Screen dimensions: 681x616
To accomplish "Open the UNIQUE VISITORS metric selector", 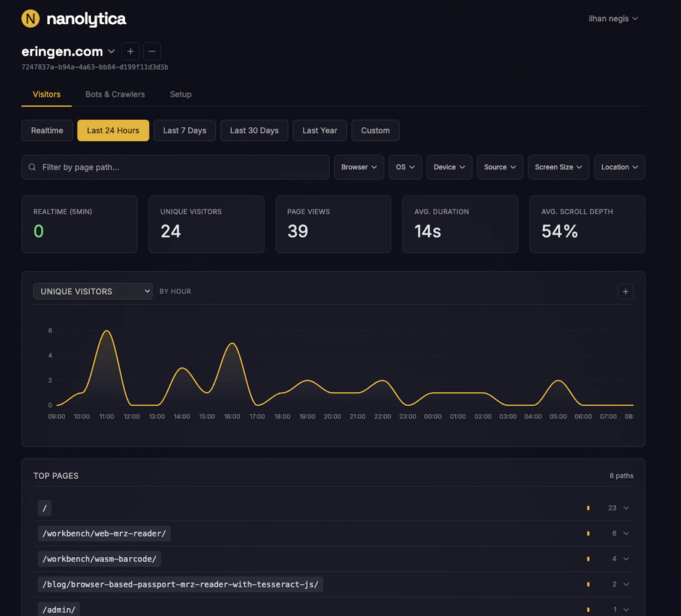I will pos(92,291).
